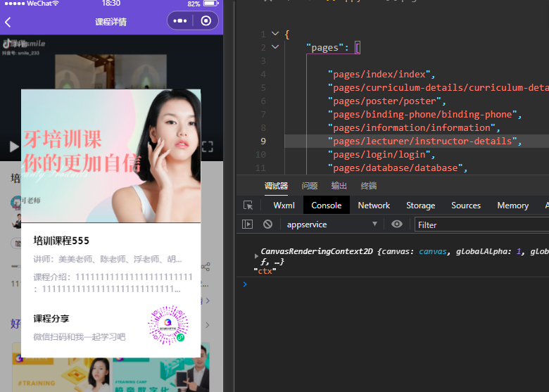Click the "pages/index/index" line in the editor
This screenshot has height=392, width=549.
tap(381, 74)
